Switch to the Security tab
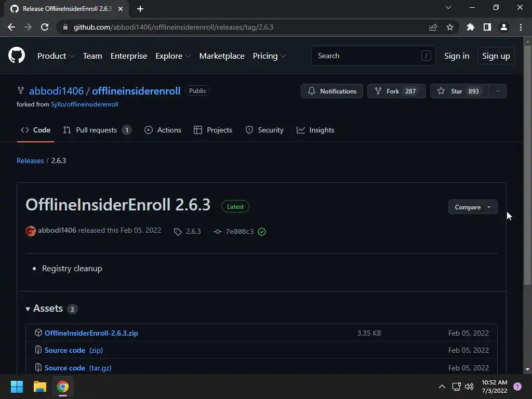Image resolution: width=532 pixels, height=399 pixels. pos(264,130)
